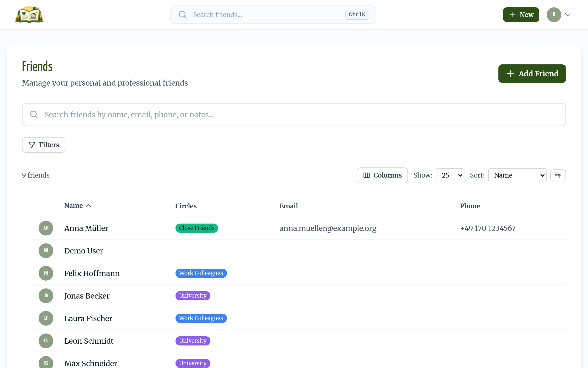588x368 pixels.
Task: Click the top search magnifier icon
Action: (x=183, y=14)
